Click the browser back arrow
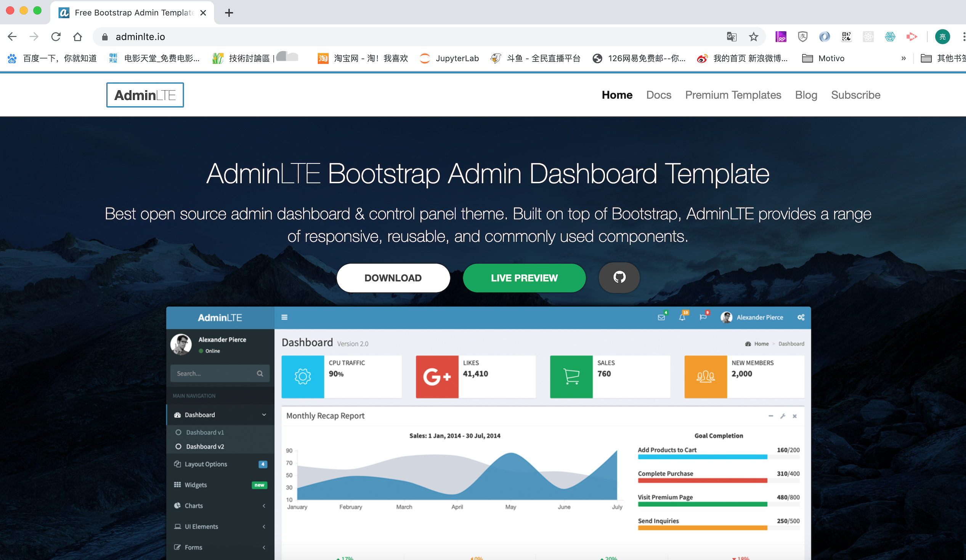Viewport: 966px width, 560px height. point(12,37)
